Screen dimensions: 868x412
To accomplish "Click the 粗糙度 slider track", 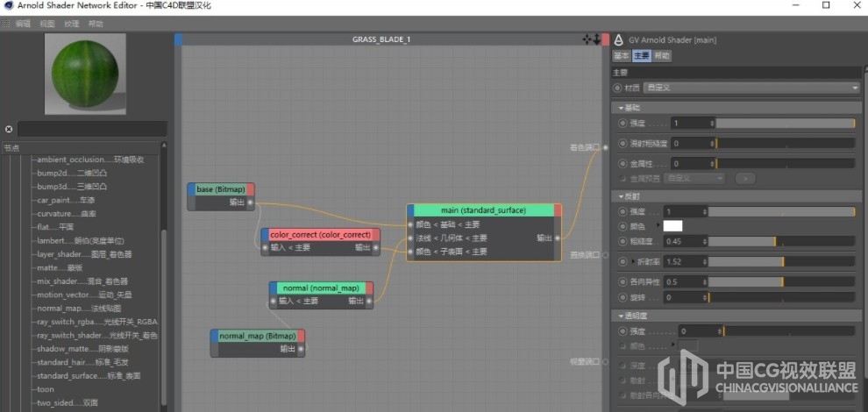I will pyautogui.click(x=782, y=241).
